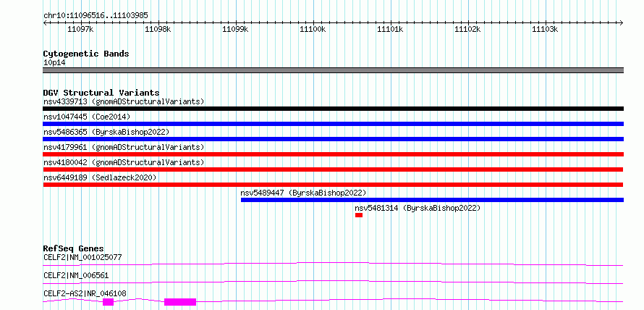Click the small red nsv5481314 variant bar
Viewport: 644px width, 310px height.
359,215
